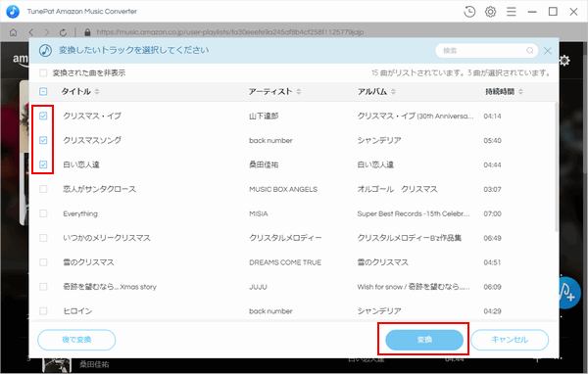Click the track list vertical scrollbar
The image size is (588, 374).
click(556, 166)
